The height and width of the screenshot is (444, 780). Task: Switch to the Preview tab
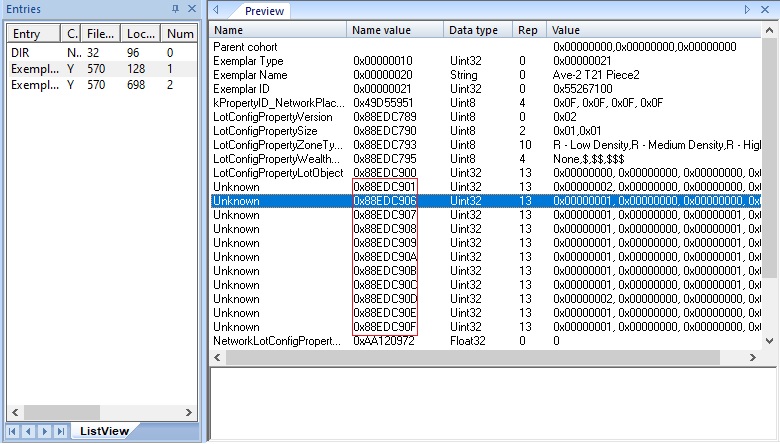[x=264, y=11]
